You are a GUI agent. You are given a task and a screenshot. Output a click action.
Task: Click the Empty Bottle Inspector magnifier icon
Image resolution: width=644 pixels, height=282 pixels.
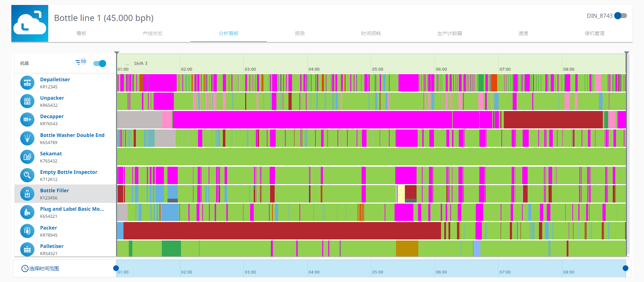tap(27, 175)
